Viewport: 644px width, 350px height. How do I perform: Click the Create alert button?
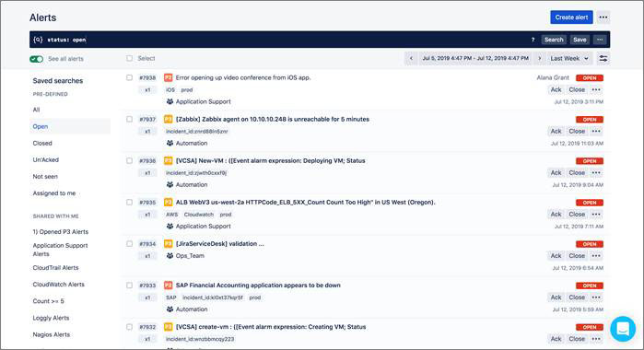click(x=571, y=17)
